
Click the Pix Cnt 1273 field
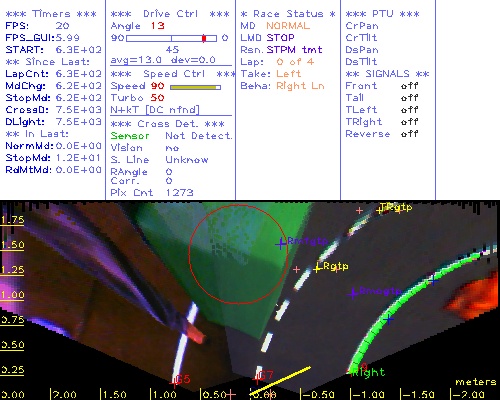(x=152, y=193)
